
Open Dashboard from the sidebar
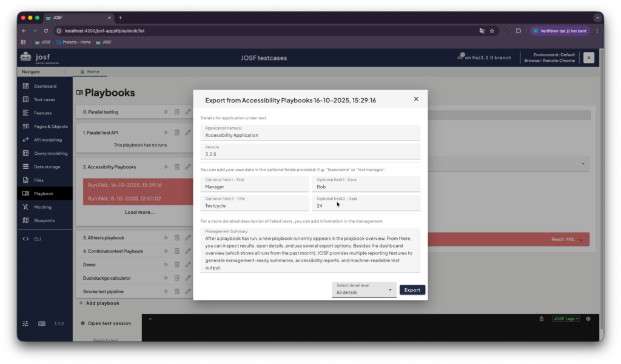pos(45,86)
